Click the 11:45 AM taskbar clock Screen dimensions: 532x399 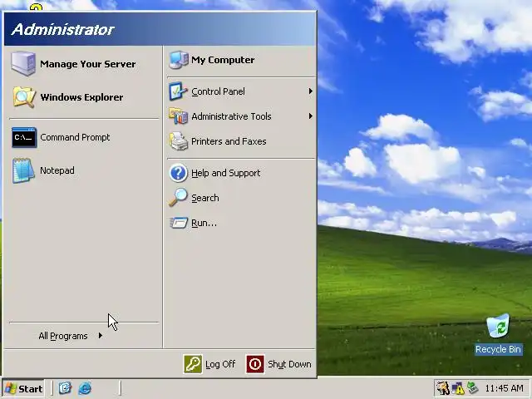505,388
